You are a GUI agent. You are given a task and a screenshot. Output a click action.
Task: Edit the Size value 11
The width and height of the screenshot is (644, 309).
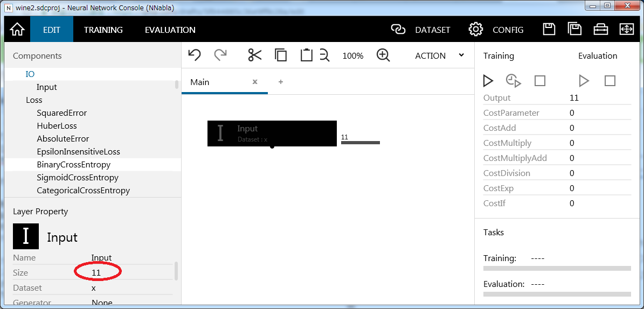[x=96, y=273]
